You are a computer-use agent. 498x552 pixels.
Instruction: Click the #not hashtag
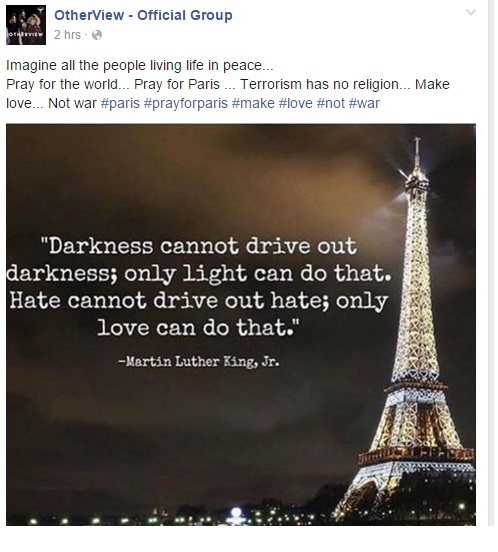(330, 104)
